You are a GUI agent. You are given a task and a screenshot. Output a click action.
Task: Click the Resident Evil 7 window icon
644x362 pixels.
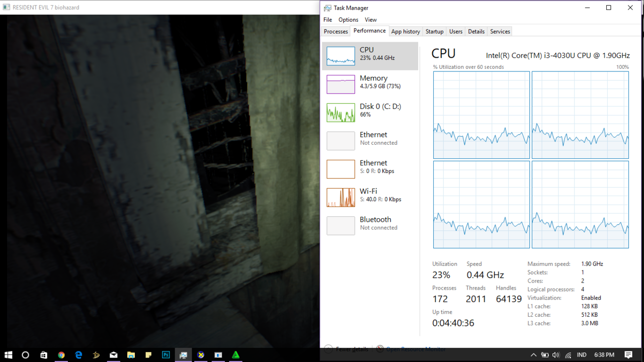[x=6, y=8]
